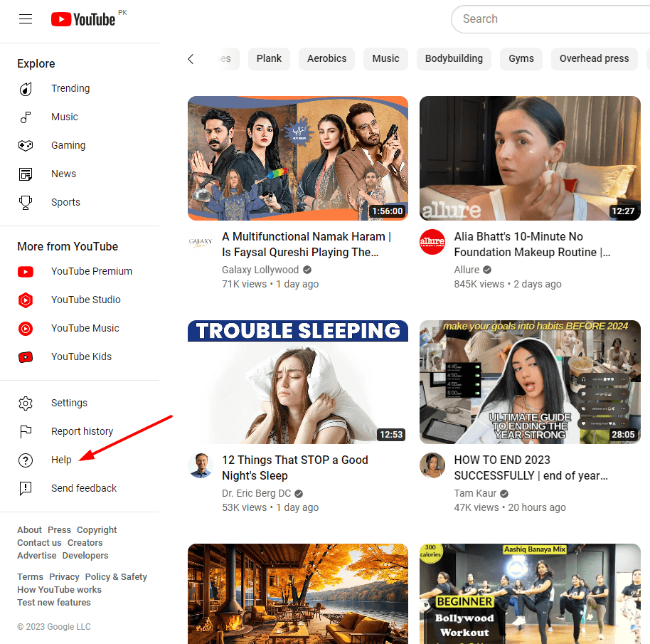Screen dimensions: 650x644
Task: Click the Search input field
Action: (x=551, y=19)
